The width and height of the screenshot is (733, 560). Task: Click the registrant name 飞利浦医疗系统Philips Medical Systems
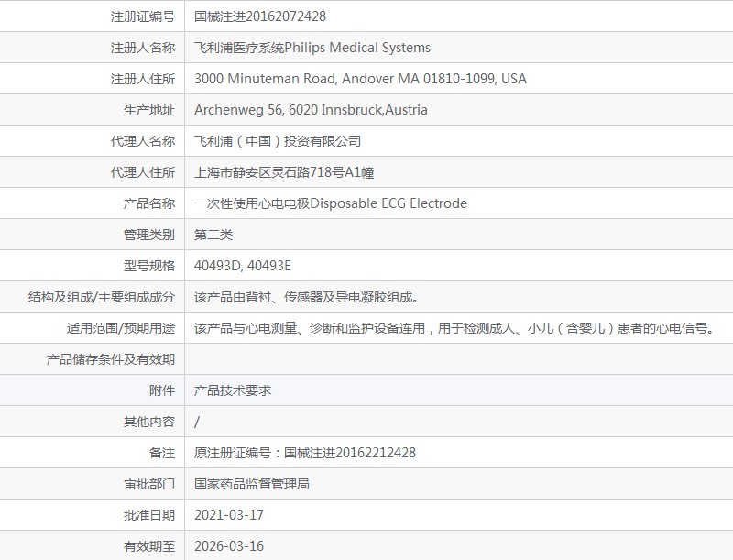coord(312,48)
